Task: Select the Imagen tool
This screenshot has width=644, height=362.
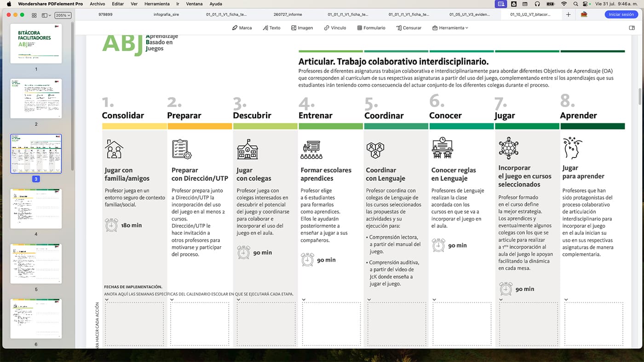Action: click(302, 28)
